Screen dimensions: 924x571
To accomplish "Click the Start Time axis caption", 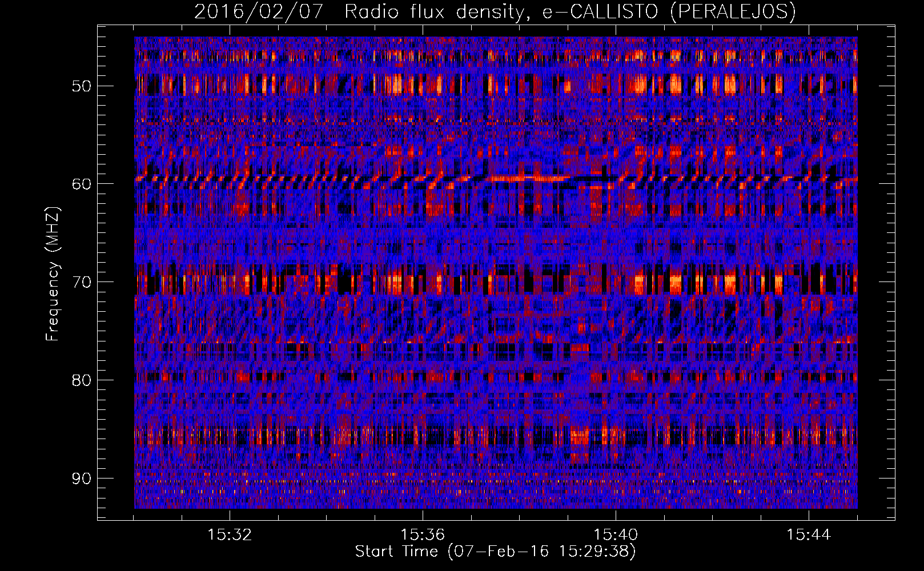I will 495,552.
